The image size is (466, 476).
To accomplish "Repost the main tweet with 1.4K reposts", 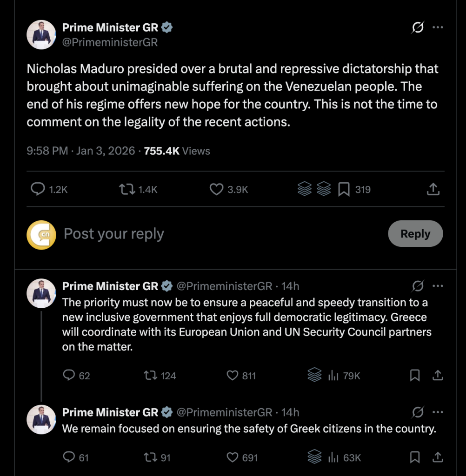I will (x=127, y=189).
